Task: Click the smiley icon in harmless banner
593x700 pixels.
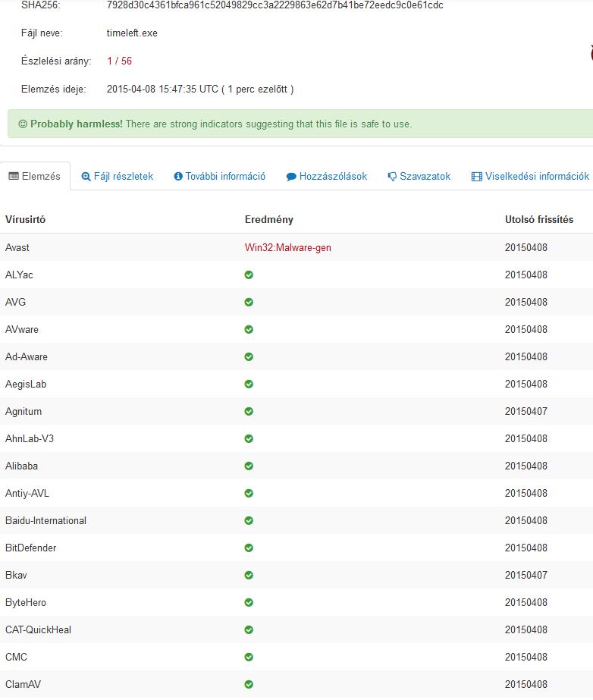Action: coord(23,124)
